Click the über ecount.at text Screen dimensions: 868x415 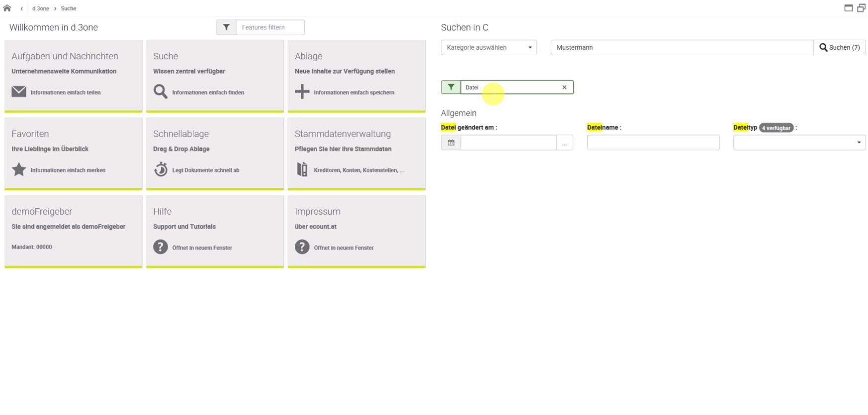click(316, 226)
